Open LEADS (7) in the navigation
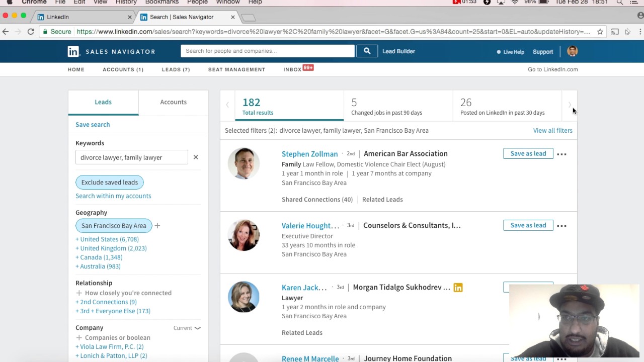The height and width of the screenshot is (362, 644). pos(176,69)
